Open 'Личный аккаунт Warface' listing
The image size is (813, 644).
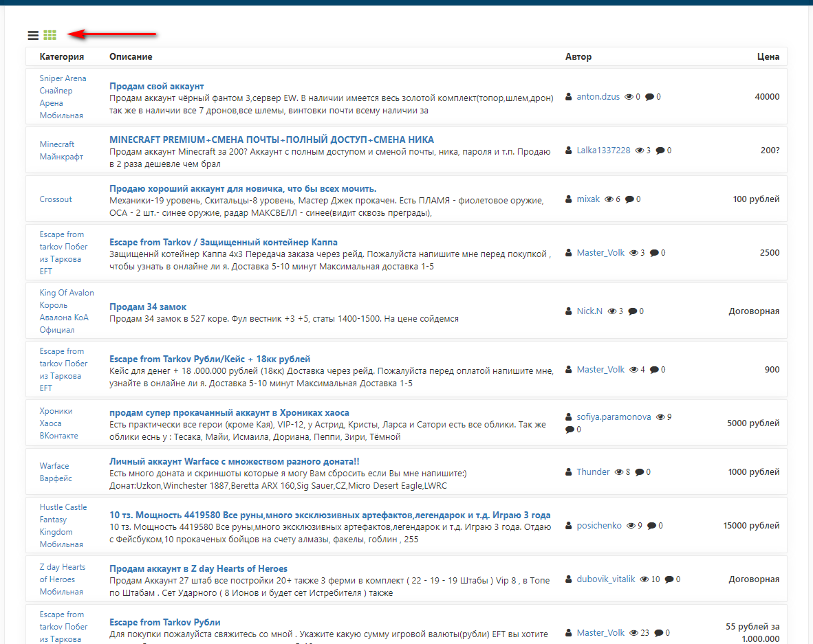[235, 461]
